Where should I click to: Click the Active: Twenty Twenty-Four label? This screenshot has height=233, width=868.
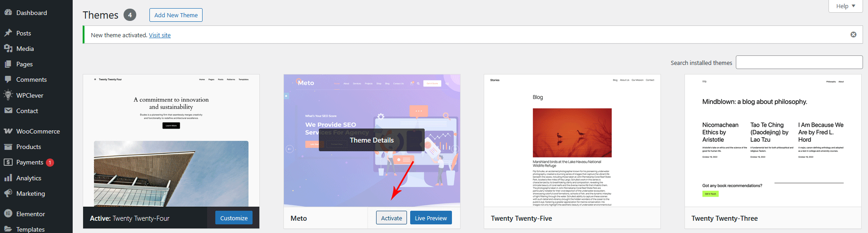click(x=129, y=218)
